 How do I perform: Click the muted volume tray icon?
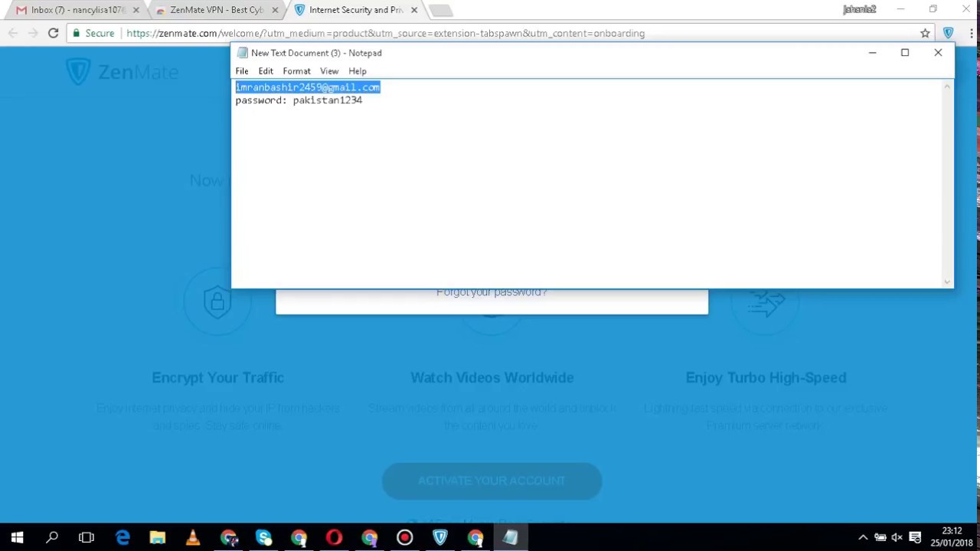click(x=897, y=537)
